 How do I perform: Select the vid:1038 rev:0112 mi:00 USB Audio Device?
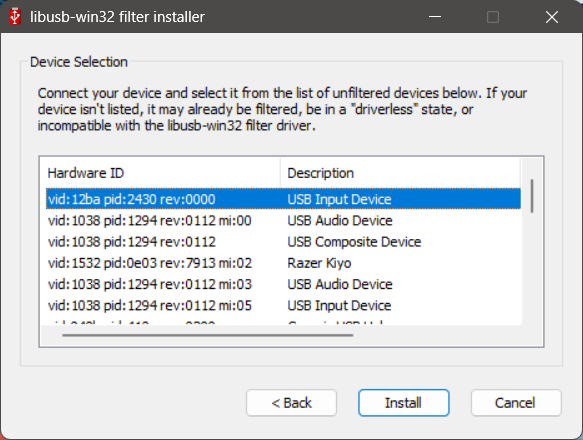click(283, 221)
